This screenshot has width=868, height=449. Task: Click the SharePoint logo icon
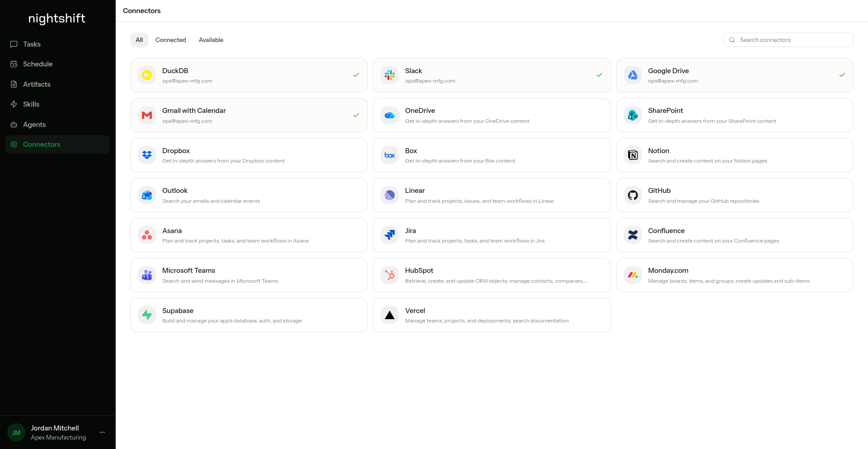633,115
